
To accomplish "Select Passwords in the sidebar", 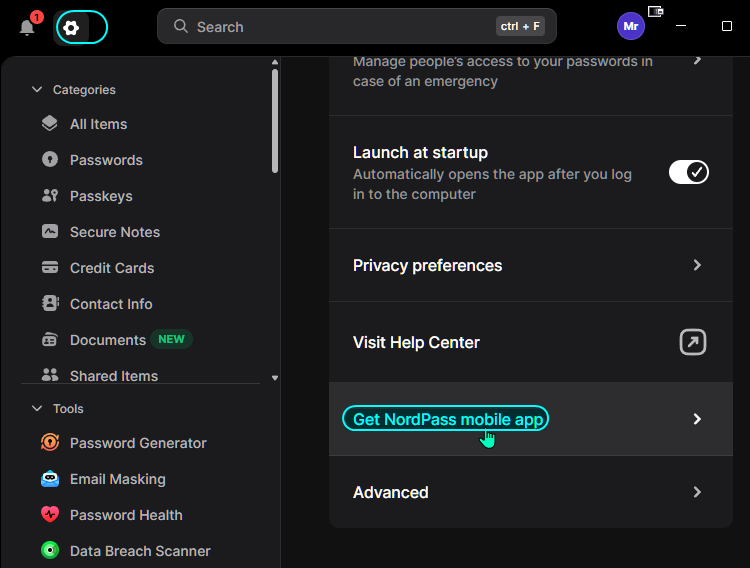I will (x=106, y=160).
